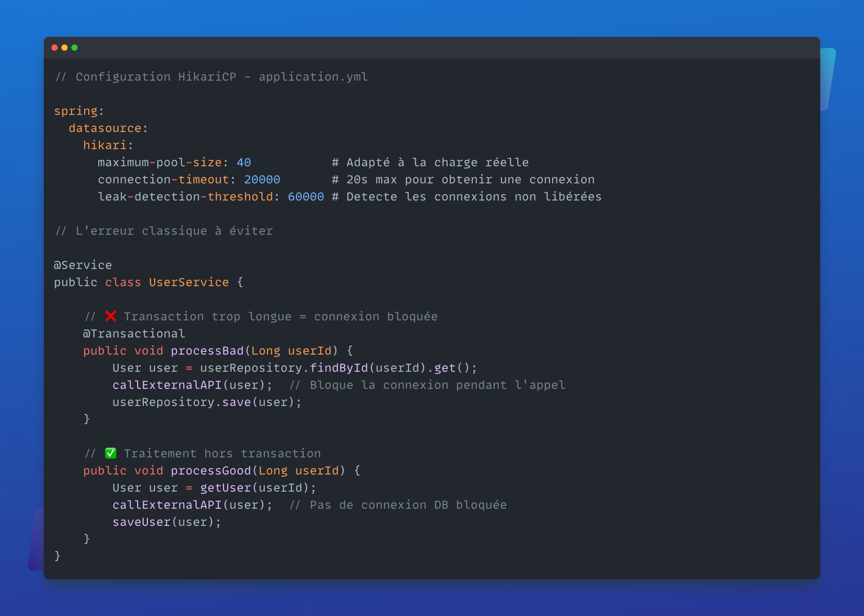864x616 pixels.
Task: Click the @Transactional annotation
Action: tap(134, 334)
